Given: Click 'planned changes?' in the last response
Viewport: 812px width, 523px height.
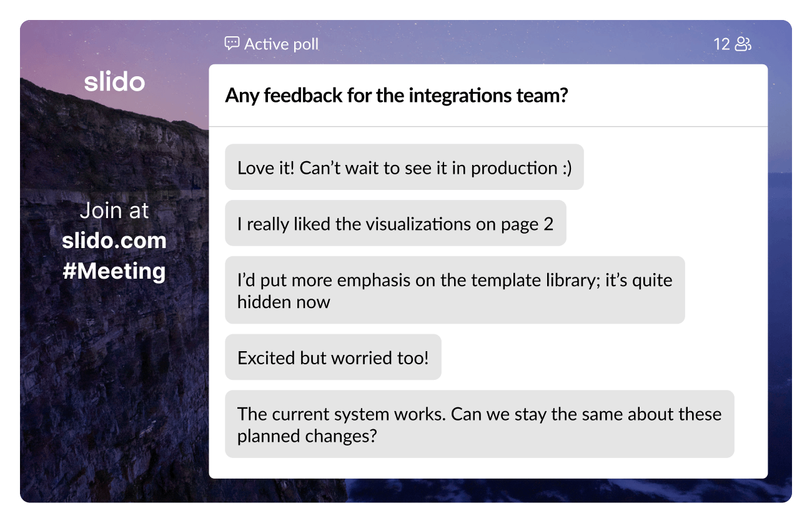Looking at the screenshot, I should tap(307, 436).
